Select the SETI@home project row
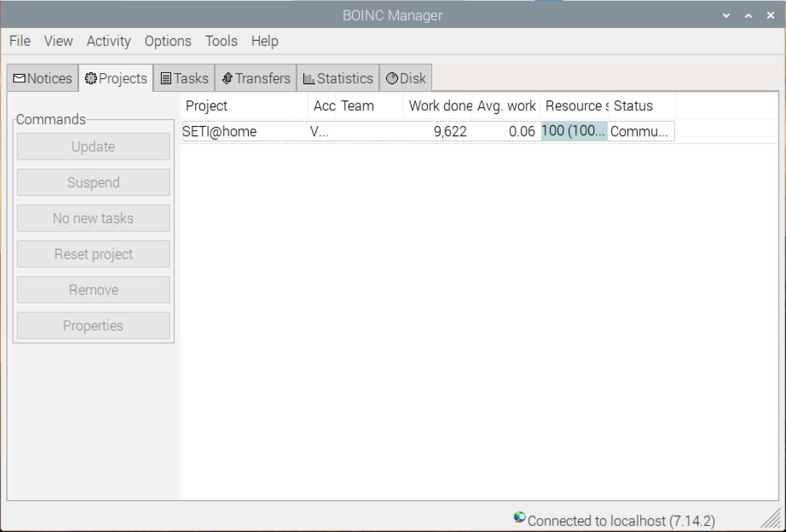 (x=428, y=131)
